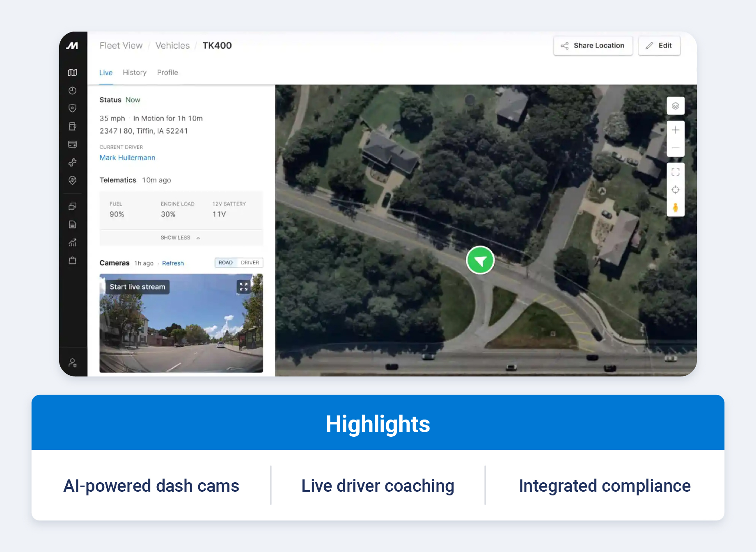
Task: Open Fleet View via the map icon
Action: click(73, 73)
